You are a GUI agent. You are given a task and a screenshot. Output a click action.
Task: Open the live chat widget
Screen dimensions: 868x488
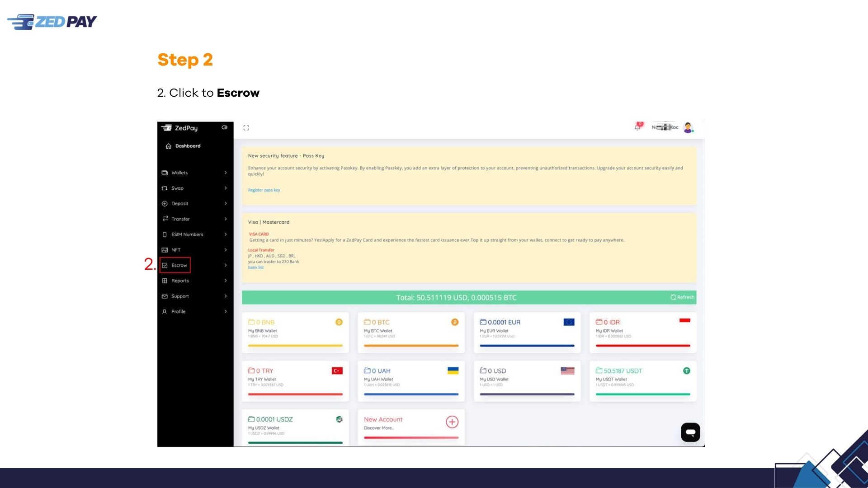[690, 432]
